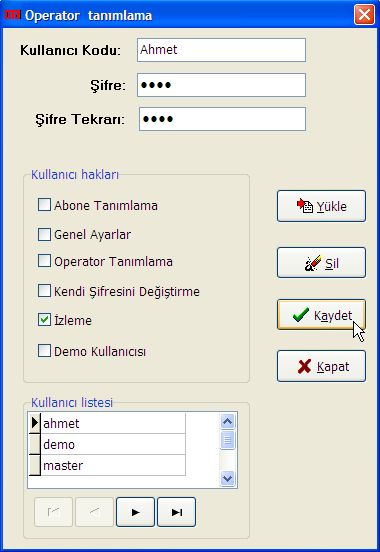This screenshot has width=380, height=552.
Task: Click the user list scroll-down arrow
Action: pyautogui.click(x=228, y=478)
